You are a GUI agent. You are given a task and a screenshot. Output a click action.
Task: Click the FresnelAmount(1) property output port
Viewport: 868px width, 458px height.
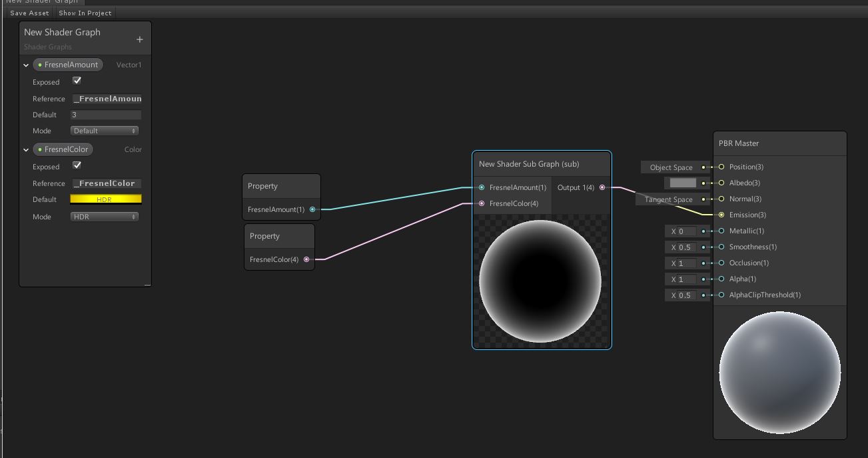[x=312, y=209]
